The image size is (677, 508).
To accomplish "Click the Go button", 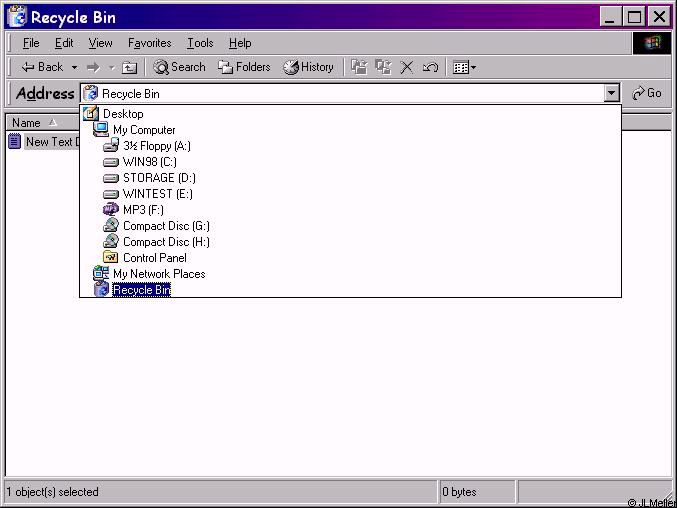I will (x=646, y=93).
